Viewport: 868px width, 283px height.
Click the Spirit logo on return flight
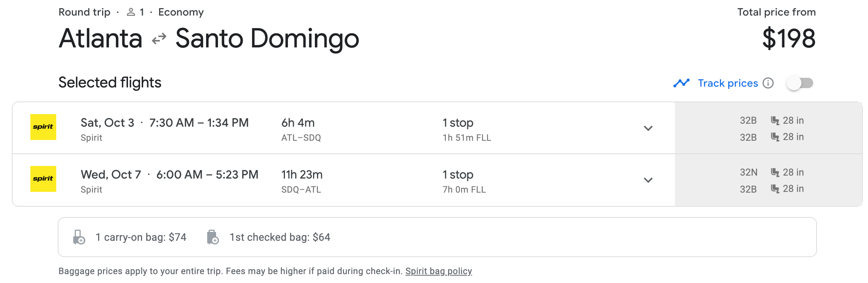point(43,179)
